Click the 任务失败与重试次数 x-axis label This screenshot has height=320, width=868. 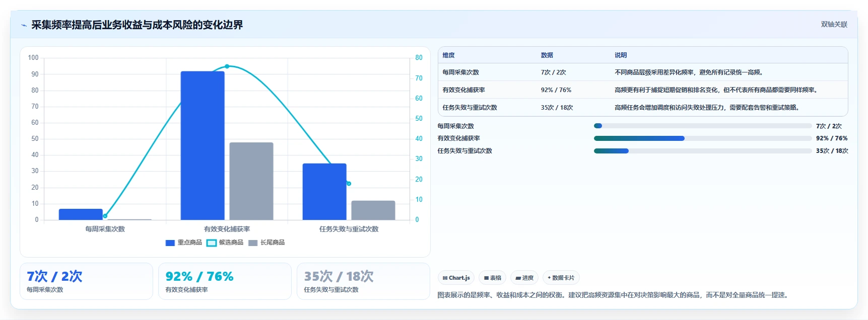point(349,229)
